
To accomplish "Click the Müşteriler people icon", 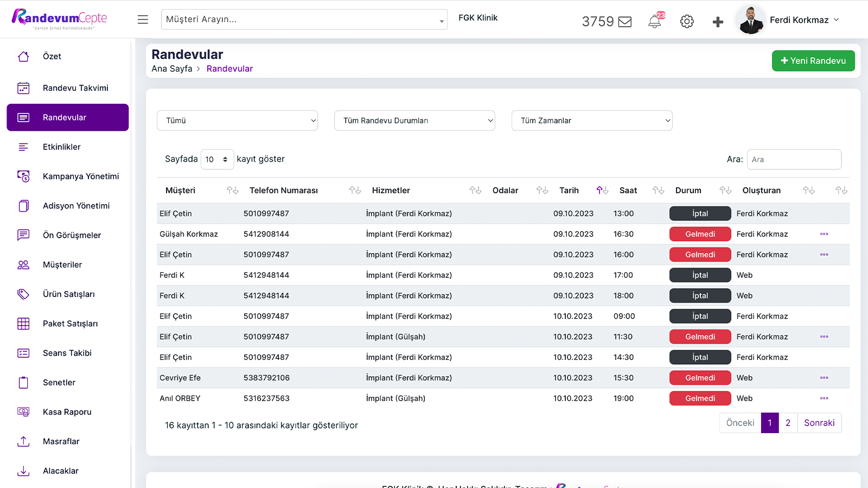I will (23, 265).
